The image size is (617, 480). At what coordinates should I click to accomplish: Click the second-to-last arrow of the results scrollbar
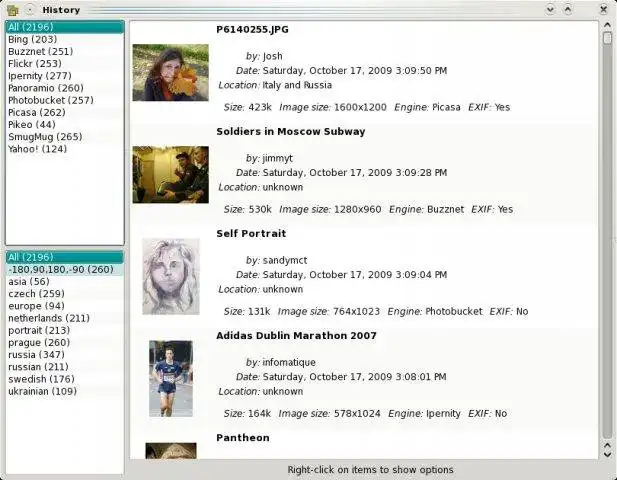(607, 446)
